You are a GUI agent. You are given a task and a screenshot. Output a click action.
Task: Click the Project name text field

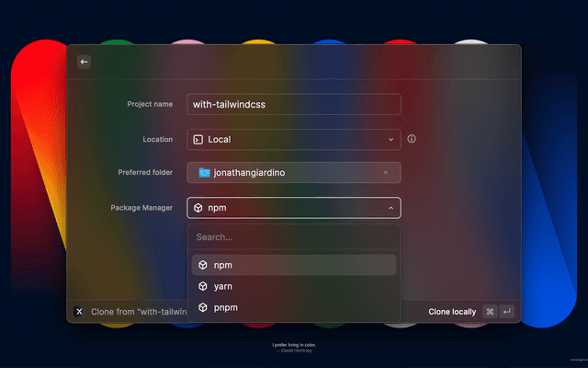[x=293, y=104]
